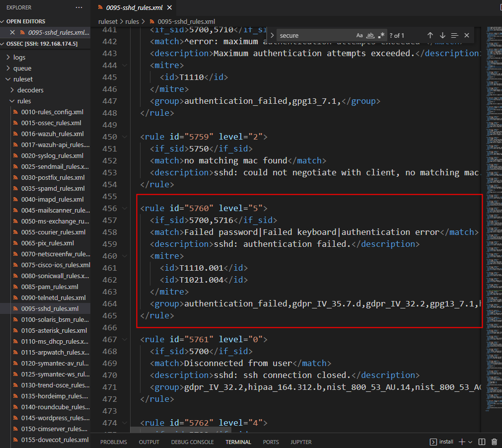Select 0095-sshd_rules.xml in the rules tree
The image size is (502, 448).
(x=45, y=308)
